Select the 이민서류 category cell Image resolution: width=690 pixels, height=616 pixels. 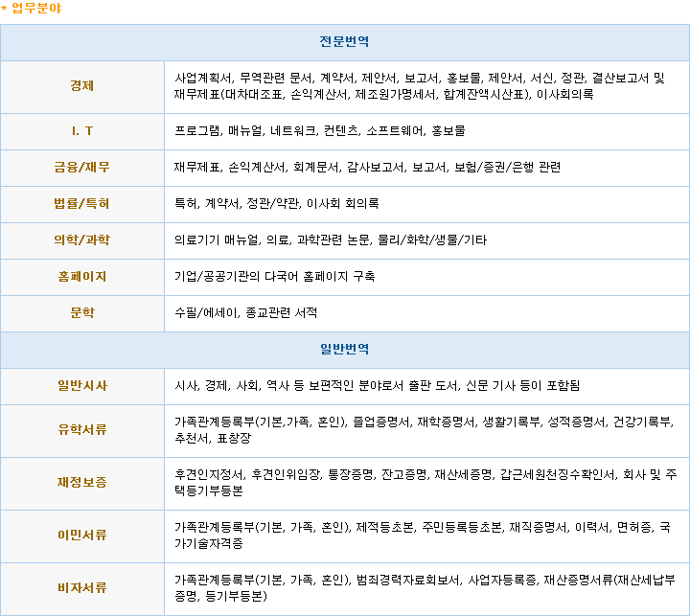(82, 536)
